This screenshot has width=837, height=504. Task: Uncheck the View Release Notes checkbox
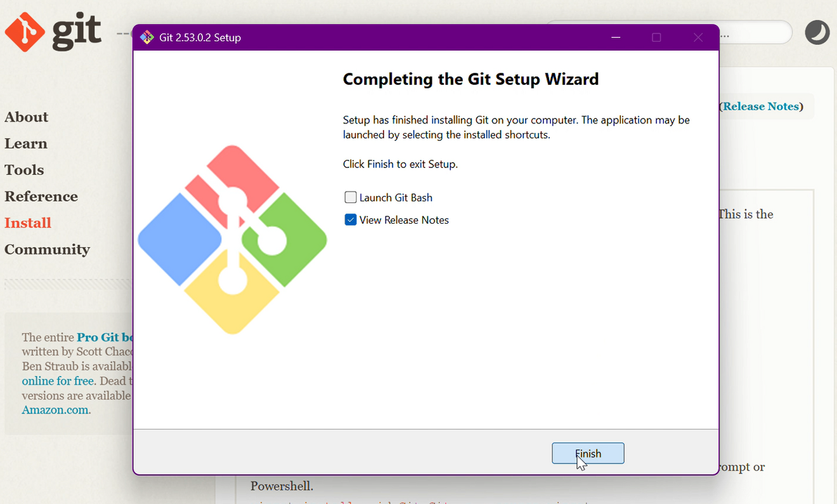351,219
